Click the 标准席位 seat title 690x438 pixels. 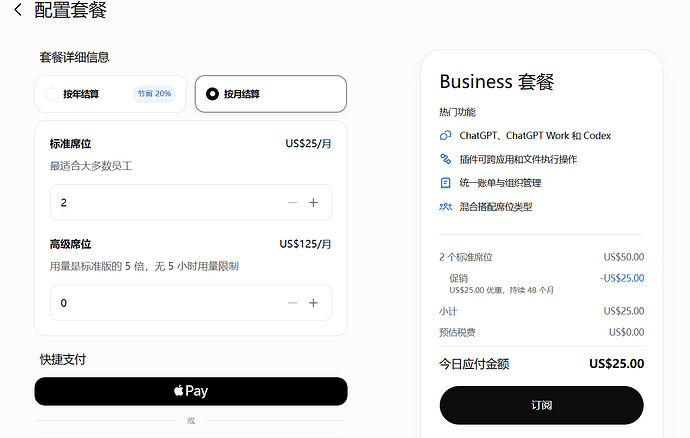click(x=70, y=144)
